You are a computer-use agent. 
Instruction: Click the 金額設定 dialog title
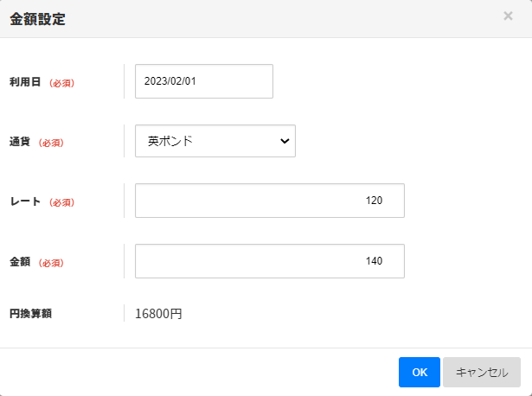37,19
